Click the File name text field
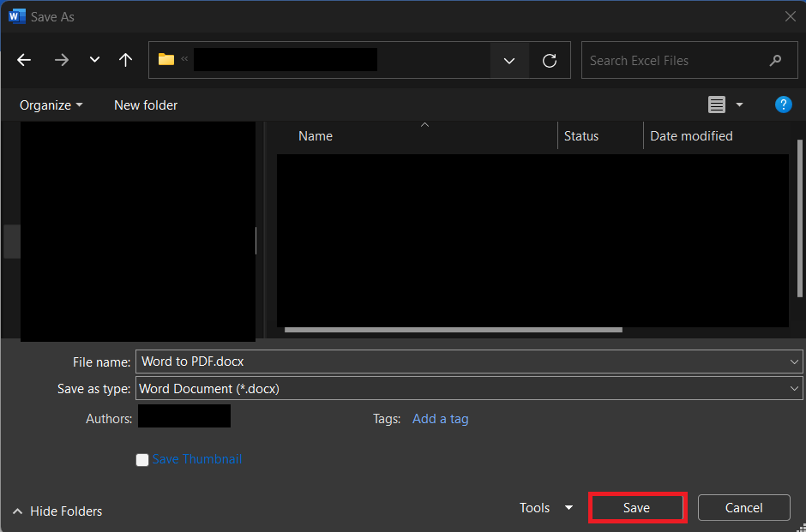The image size is (806, 532). (x=463, y=362)
